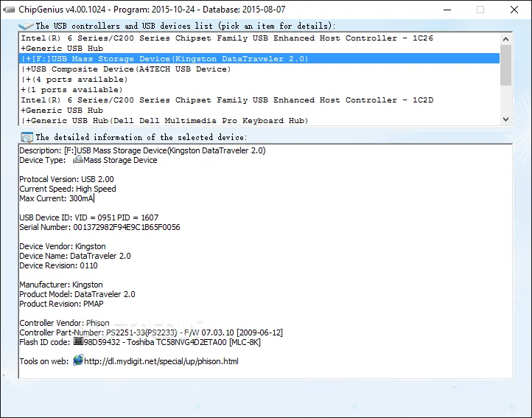
Task: Click the Device Revision: 0110 line
Action: (58, 265)
